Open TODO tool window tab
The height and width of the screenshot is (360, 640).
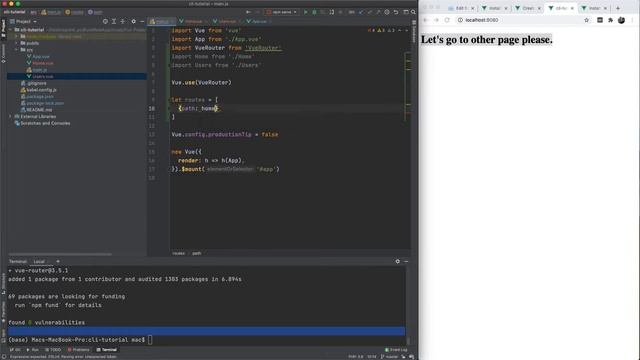[x=53, y=350]
